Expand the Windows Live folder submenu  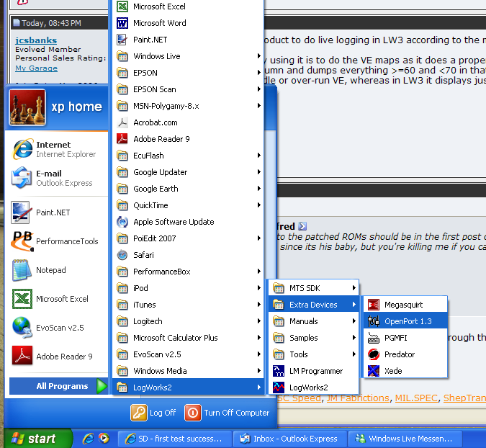pyautogui.click(x=188, y=56)
